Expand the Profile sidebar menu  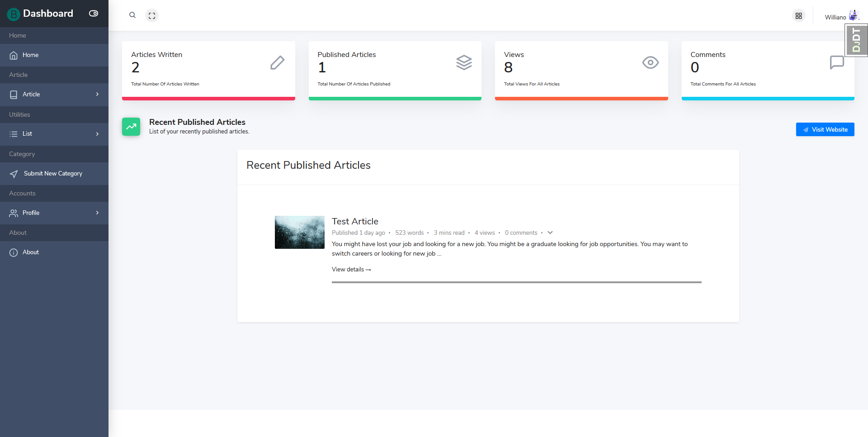[54, 213]
